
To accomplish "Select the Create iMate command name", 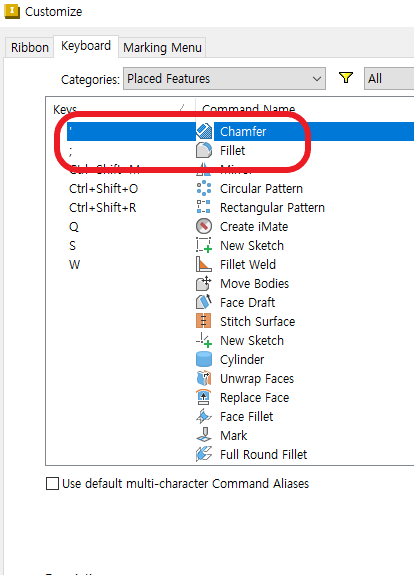I will tap(254, 227).
